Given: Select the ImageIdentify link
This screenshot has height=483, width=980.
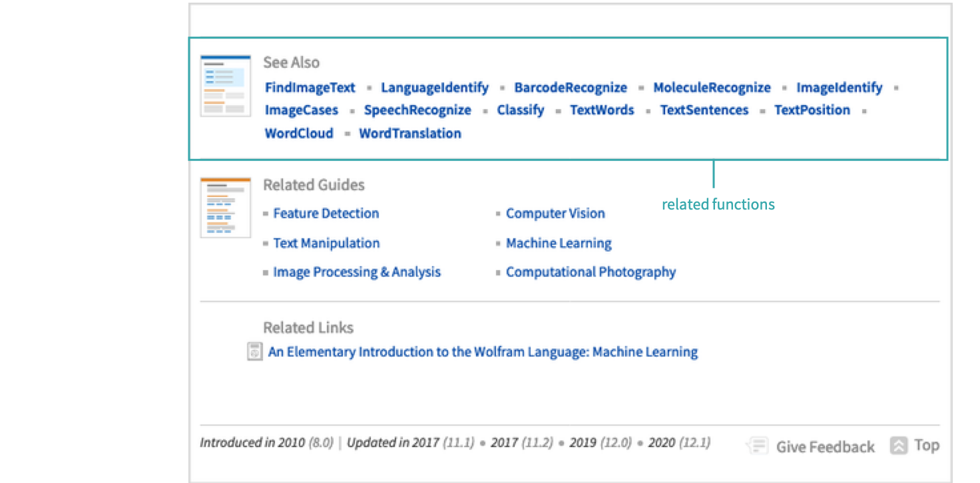Looking at the screenshot, I should click(x=839, y=88).
